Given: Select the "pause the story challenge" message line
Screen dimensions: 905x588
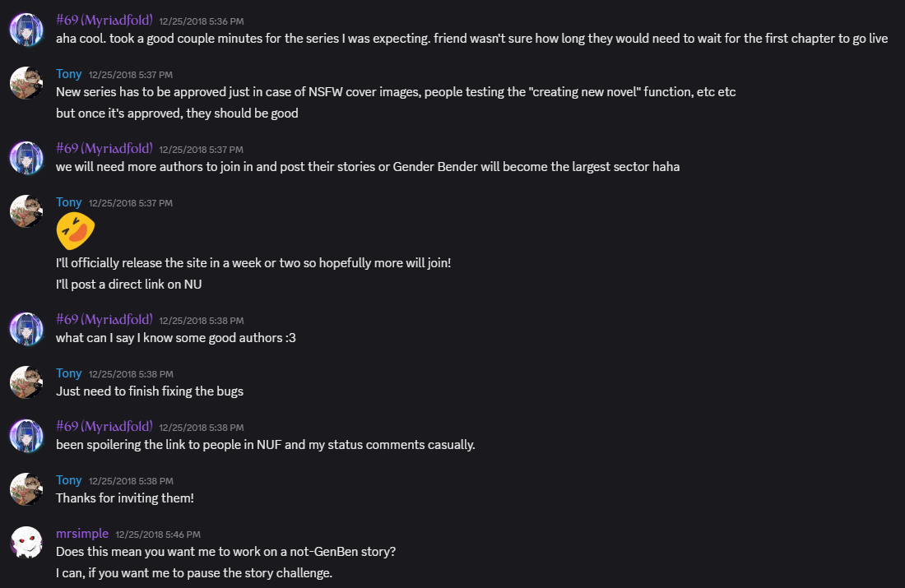Looking at the screenshot, I should [194, 572].
